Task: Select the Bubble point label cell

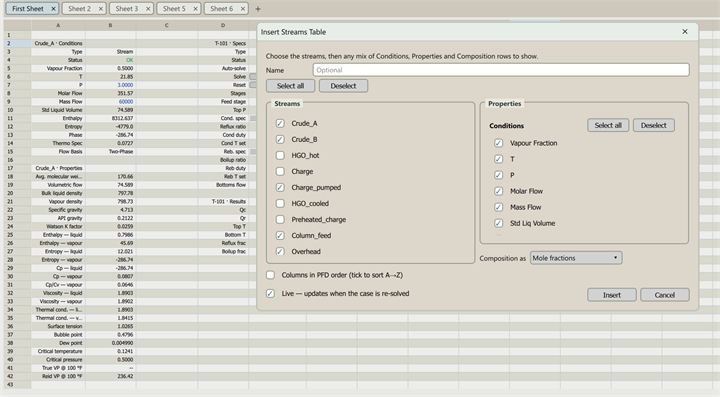Action: [x=58, y=335]
